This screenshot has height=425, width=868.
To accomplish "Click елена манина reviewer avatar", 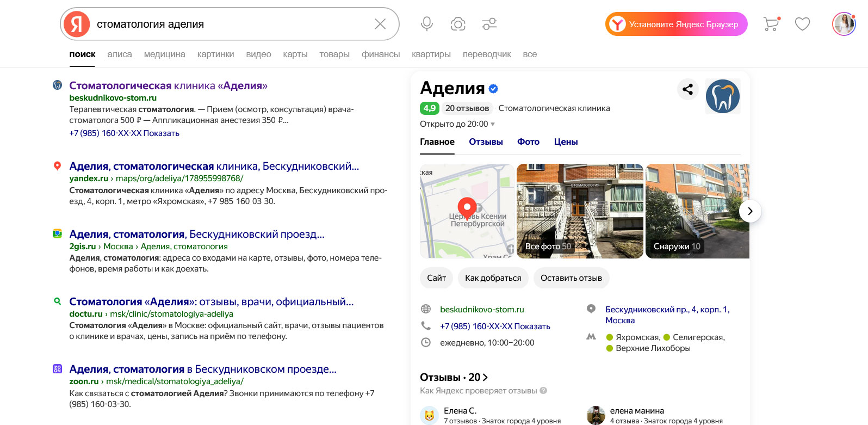I will (596, 415).
